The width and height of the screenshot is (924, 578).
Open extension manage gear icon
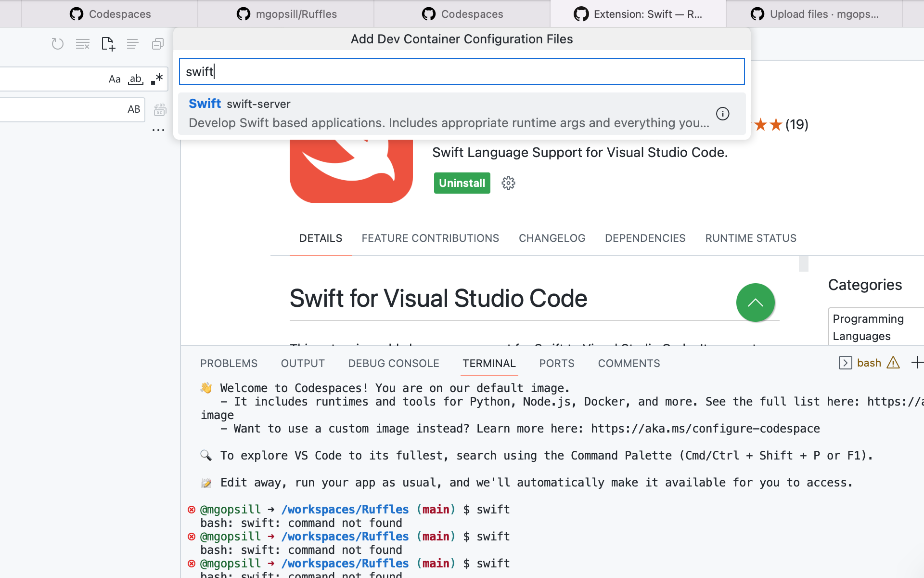(x=508, y=183)
